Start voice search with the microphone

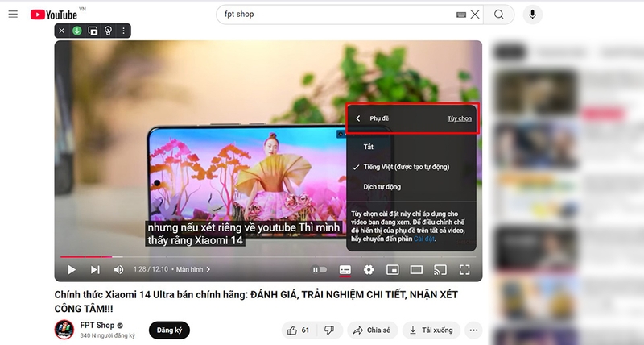pyautogui.click(x=532, y=15)
